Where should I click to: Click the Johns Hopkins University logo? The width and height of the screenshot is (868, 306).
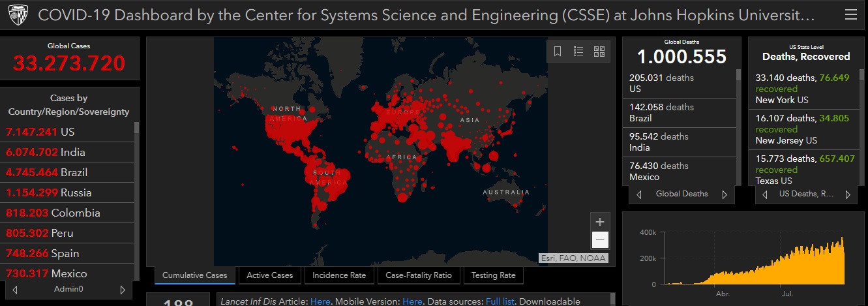click(17, 15)
